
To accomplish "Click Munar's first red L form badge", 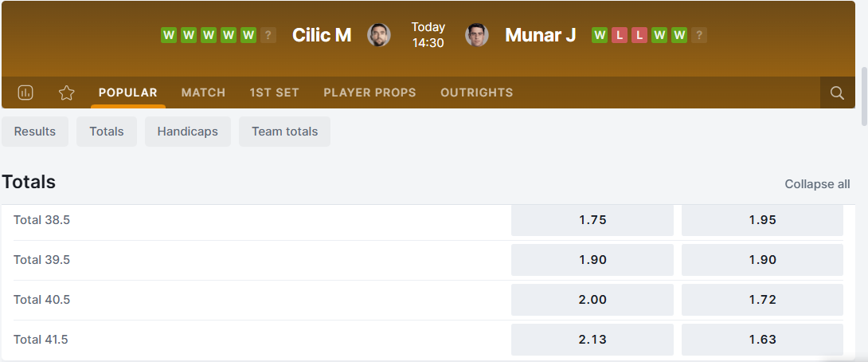I will click(620, 35).
